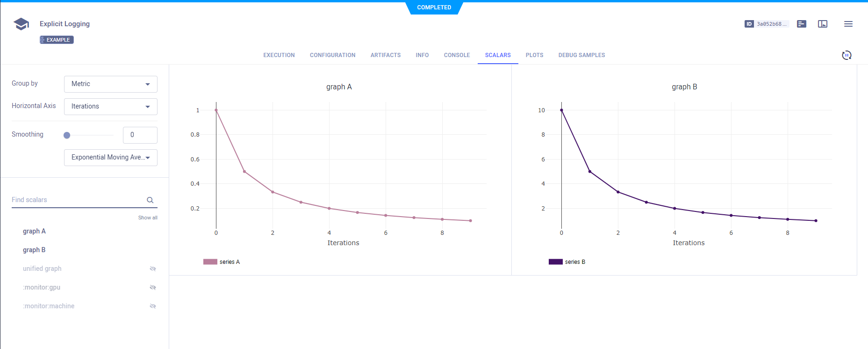The width and height of the screenshot is (868, 349).
Task: Switch to the PLOTS tab
Action: point(534,55)
